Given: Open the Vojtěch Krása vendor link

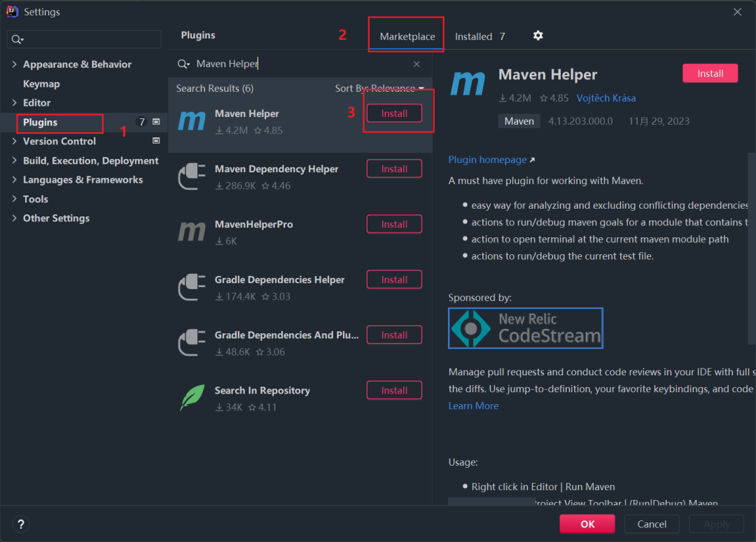Looking at the screenshot, I should click(x=606, y=98).
